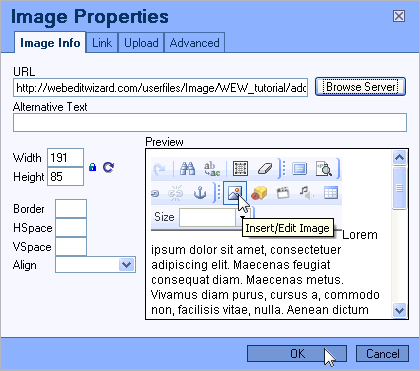The width and height of the screenshot is (420, 371).
Task: Confirm with the OK button
Action: (297, 353)
